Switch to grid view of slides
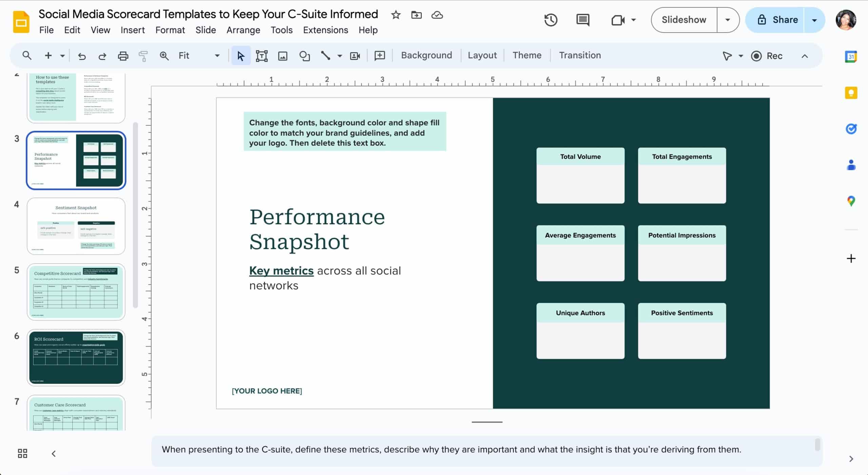 click(22, 453)
